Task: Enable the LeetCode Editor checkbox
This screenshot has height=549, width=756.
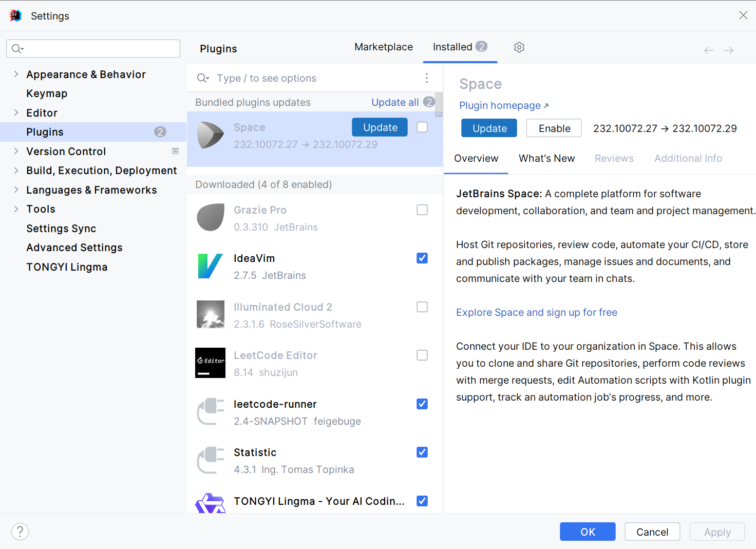Action: [x=422, y=355]
